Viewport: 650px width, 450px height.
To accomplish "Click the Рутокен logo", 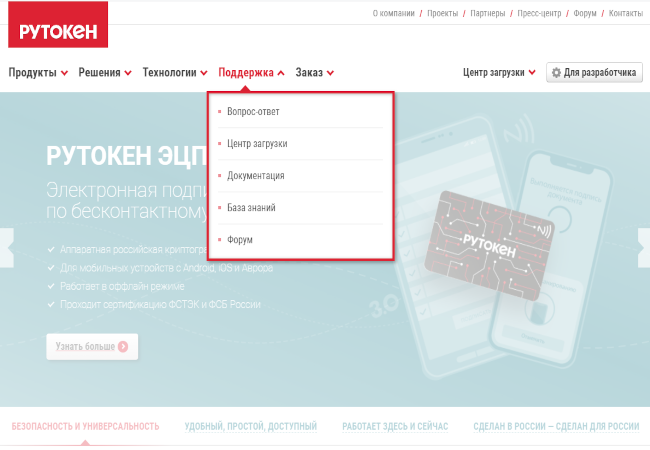I will 58,24.
